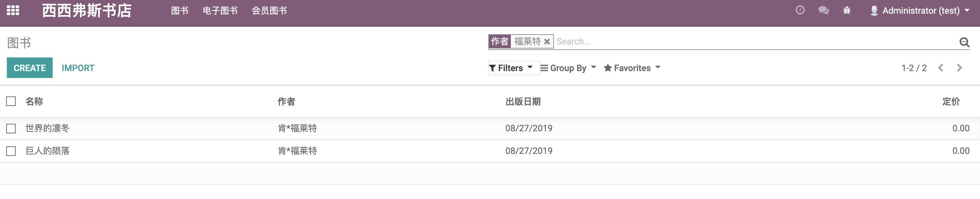This screenshot has height=199, width=980.
Task: Click the Filters funnel icon
Action: click(493, 68)
